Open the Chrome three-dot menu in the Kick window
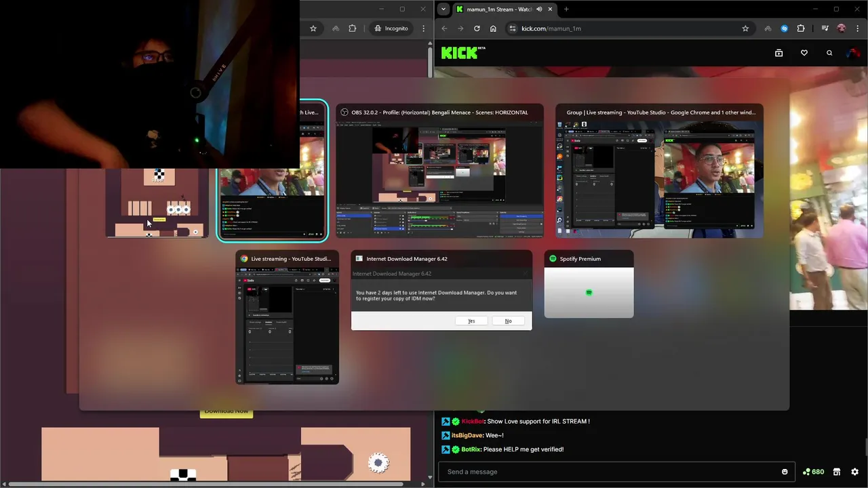The height and width of the screenshot is (488, 868). (x=857, y=28)
